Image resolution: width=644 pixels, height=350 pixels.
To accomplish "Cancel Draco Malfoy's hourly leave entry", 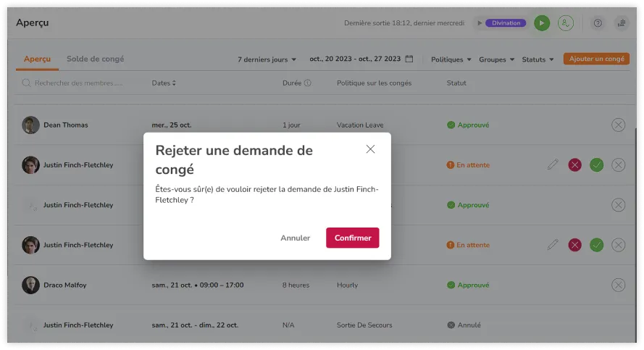I will coord(618,285).
